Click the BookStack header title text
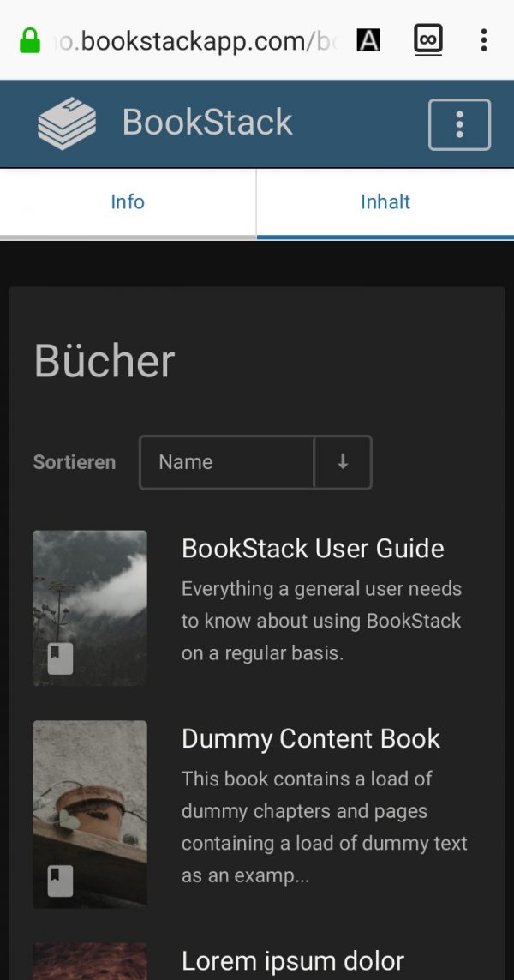 pos(207,123)
